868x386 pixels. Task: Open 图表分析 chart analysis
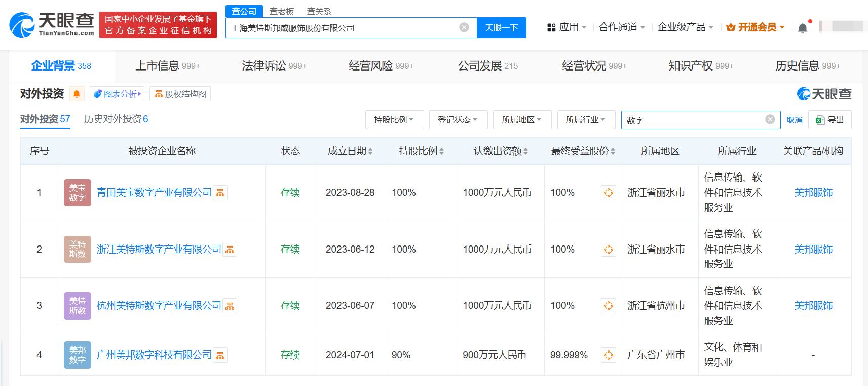[117, 94]
